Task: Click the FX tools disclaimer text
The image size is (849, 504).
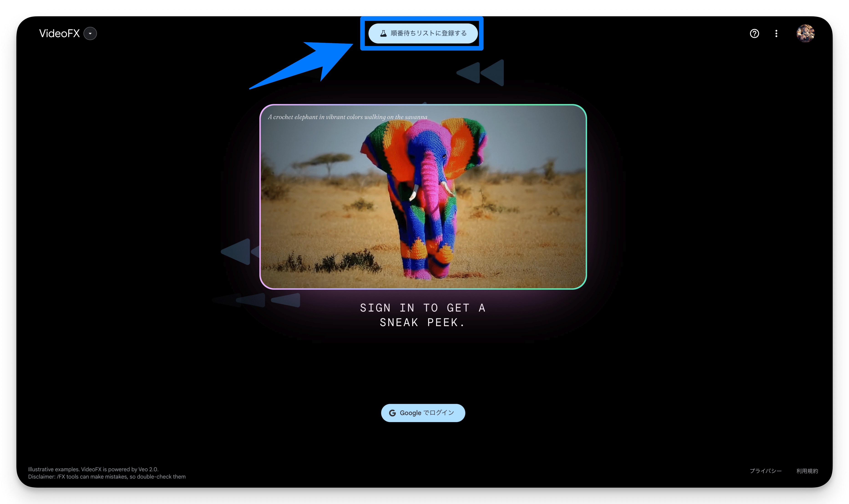Action: 107,476
